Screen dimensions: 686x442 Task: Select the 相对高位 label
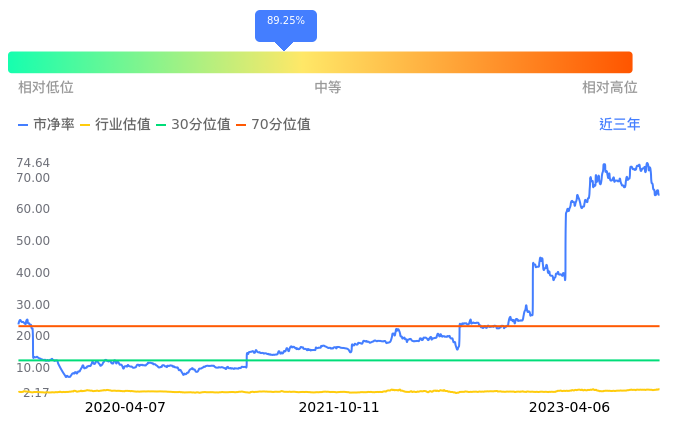[x=609, y=88]
